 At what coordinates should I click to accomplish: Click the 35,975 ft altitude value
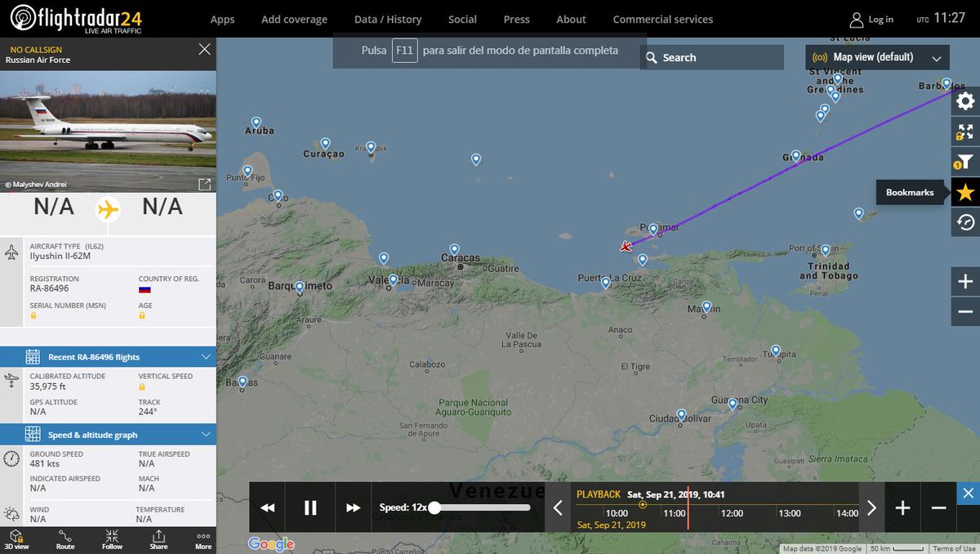point(48,386)
